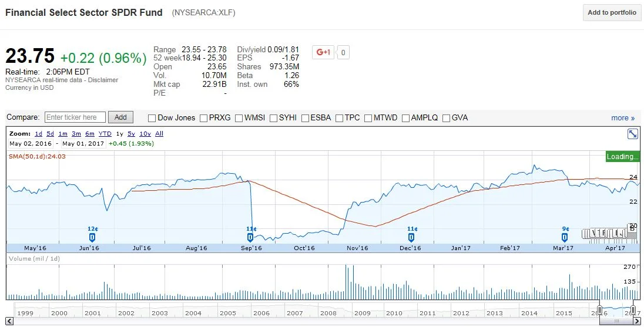Image resolution: width=644 pixels, height=327 pixels.
Task: Click the Volume (mil / 1d) label
Action: point(34,258)
